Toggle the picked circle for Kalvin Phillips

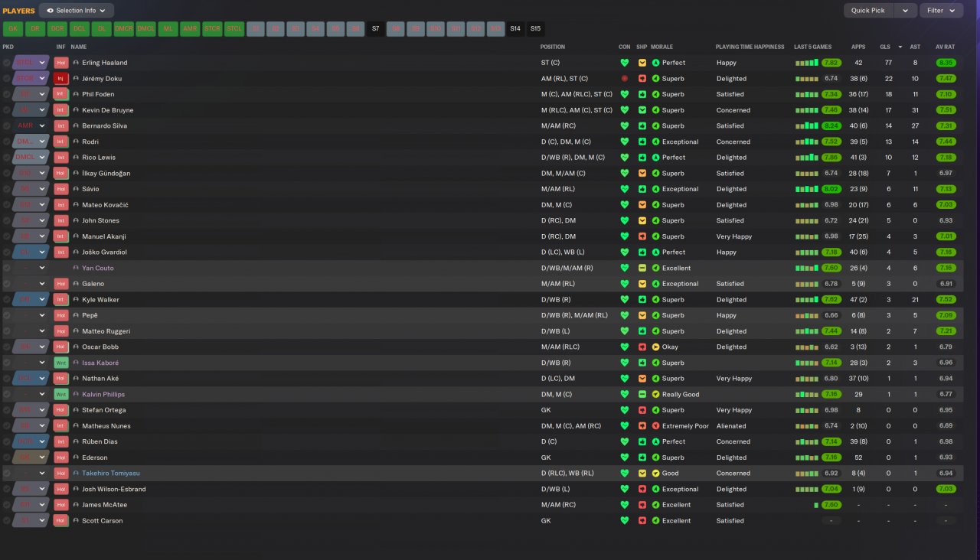pyautogui.click(x=7, y=394)
